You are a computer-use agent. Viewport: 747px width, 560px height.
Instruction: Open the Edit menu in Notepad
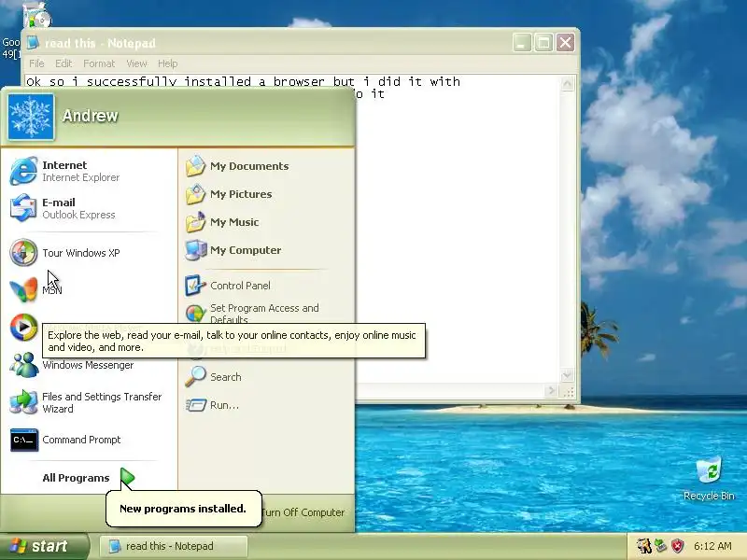[x=63, y=63]
